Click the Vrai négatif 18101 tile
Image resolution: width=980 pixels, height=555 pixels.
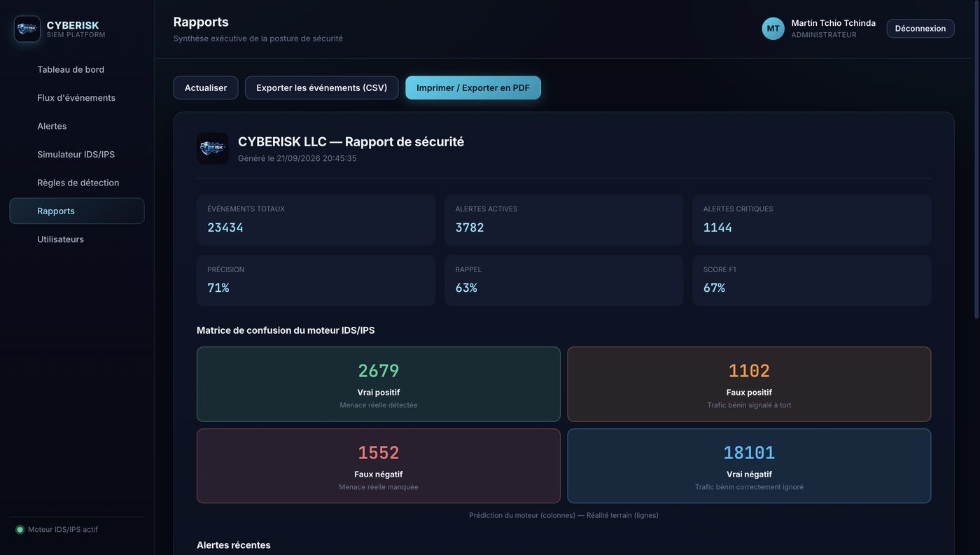pyautogui.click(x=749, y=466)
